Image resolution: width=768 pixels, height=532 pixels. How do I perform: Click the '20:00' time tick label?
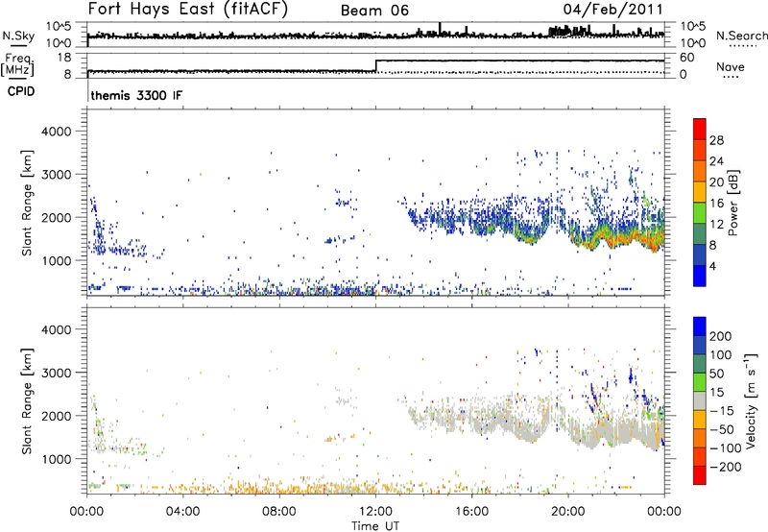pyautogui.click(x=568, y=512)
